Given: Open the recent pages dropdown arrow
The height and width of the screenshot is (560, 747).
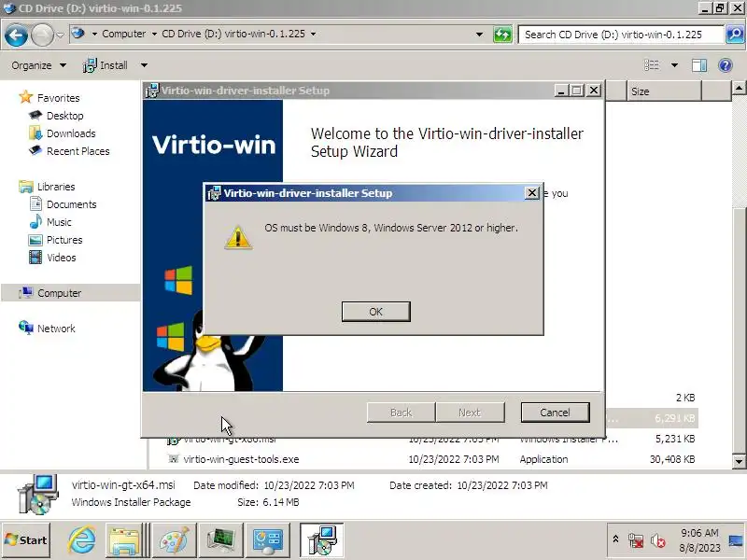Looking at the screenshot, I should point(60,35).
